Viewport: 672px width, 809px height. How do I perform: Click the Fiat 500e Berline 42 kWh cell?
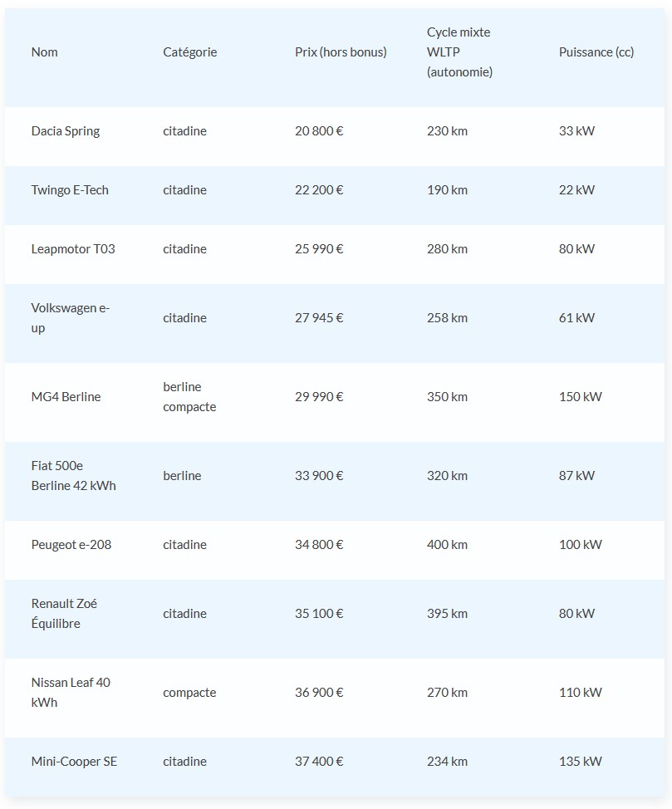click(x=74, y=476)
